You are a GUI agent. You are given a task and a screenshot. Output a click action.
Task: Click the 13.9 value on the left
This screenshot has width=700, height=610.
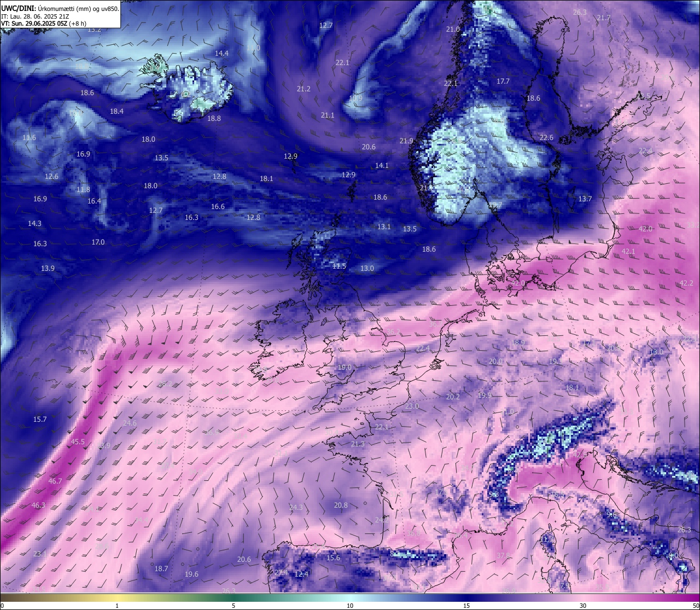click(48, 268)
